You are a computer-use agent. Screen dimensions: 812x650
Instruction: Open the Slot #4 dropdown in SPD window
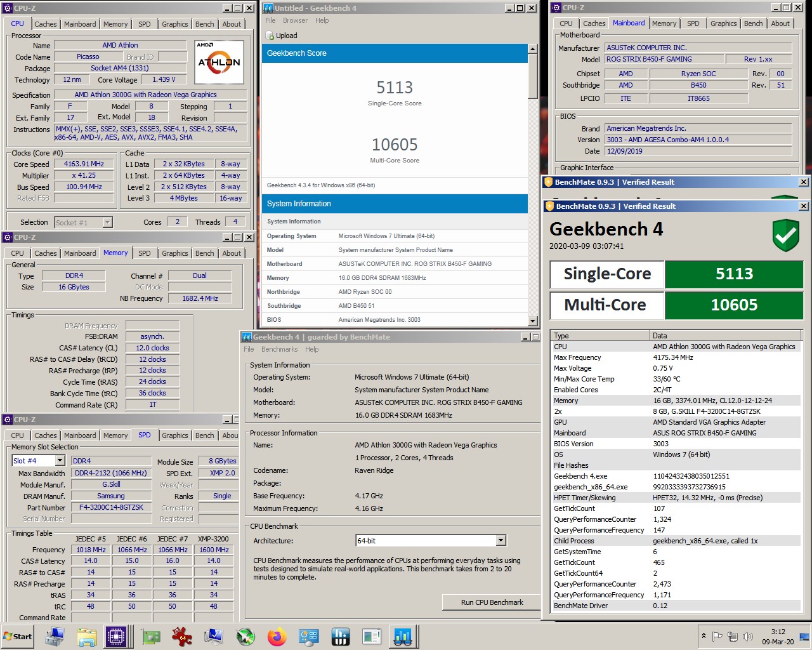tap(60, 461)
